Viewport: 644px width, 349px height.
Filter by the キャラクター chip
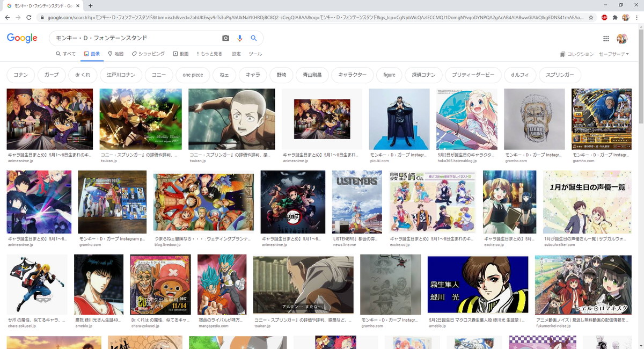353,75
